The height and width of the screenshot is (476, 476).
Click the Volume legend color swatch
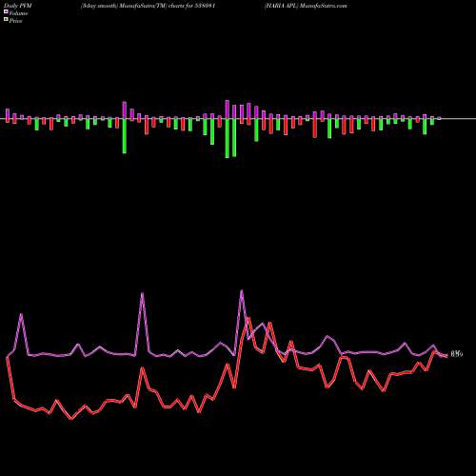6,12
